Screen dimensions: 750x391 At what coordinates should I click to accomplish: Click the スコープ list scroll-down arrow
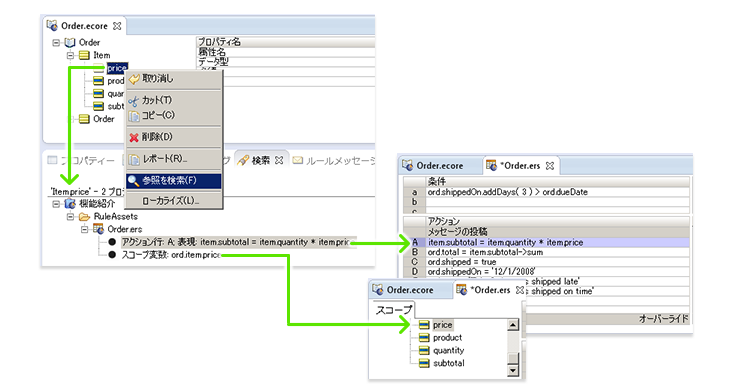(x=513, y=370)
